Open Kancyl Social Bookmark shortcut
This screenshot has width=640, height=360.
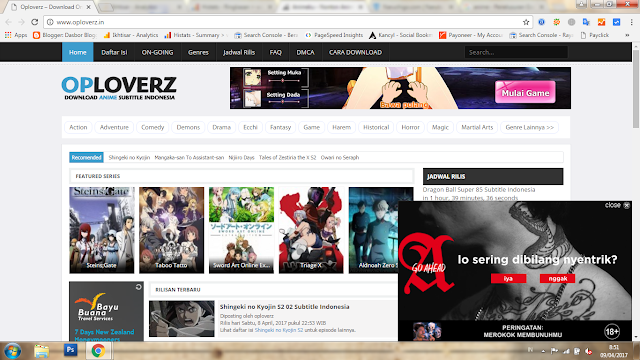coord(400,35)
